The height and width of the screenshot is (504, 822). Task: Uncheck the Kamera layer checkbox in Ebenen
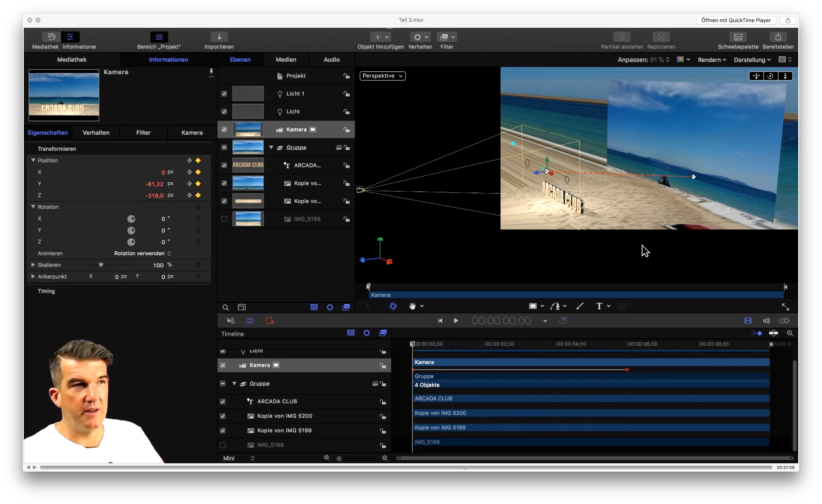point(224,129)
